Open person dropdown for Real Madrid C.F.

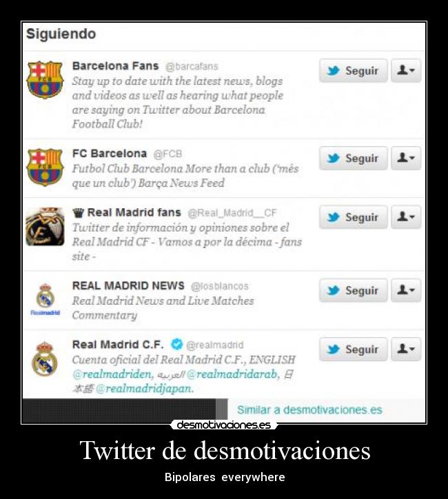tap(406, 349)
